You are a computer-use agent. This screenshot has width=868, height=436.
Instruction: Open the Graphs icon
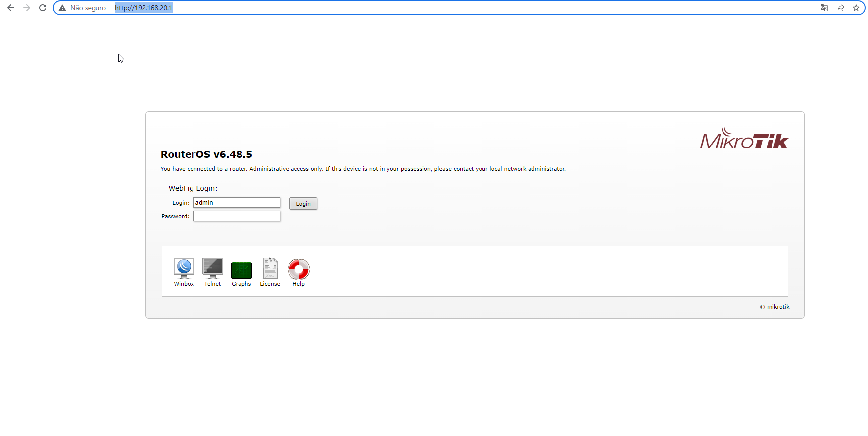[241, 270]
